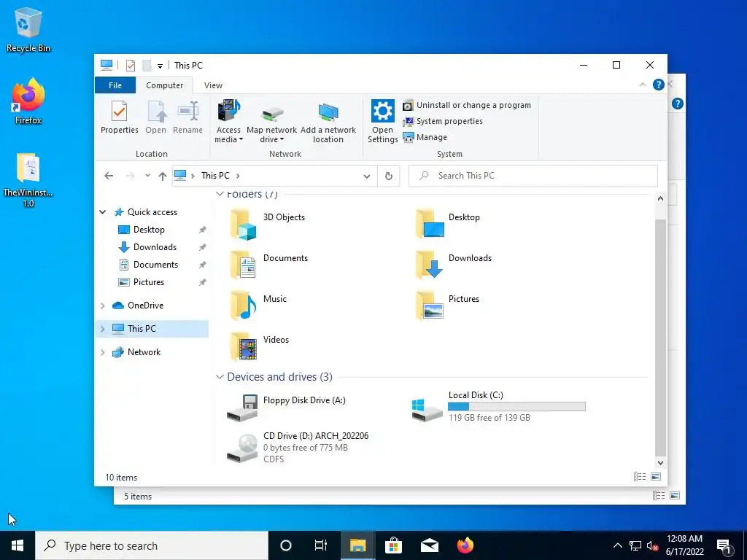
Task: Open the Quick Access Toolbar customize dropdown
Action: [x=160, y=66]
